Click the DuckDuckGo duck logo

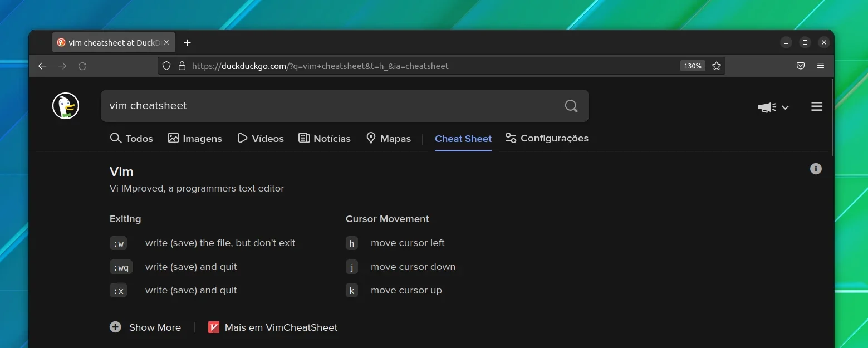66,106
